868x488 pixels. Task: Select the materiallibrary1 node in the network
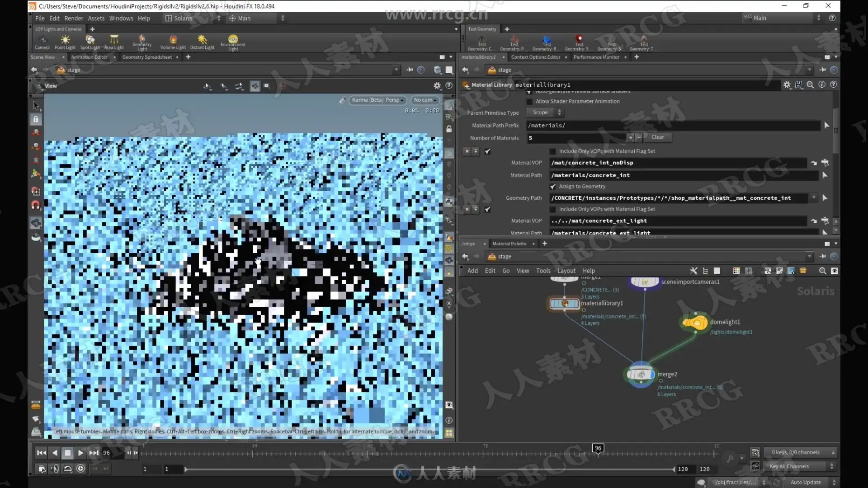(564, 304)
